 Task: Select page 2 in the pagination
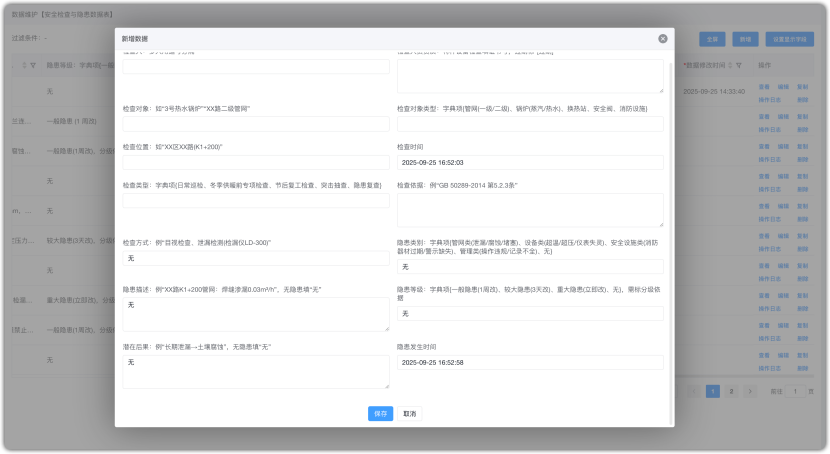click(731, 392)
